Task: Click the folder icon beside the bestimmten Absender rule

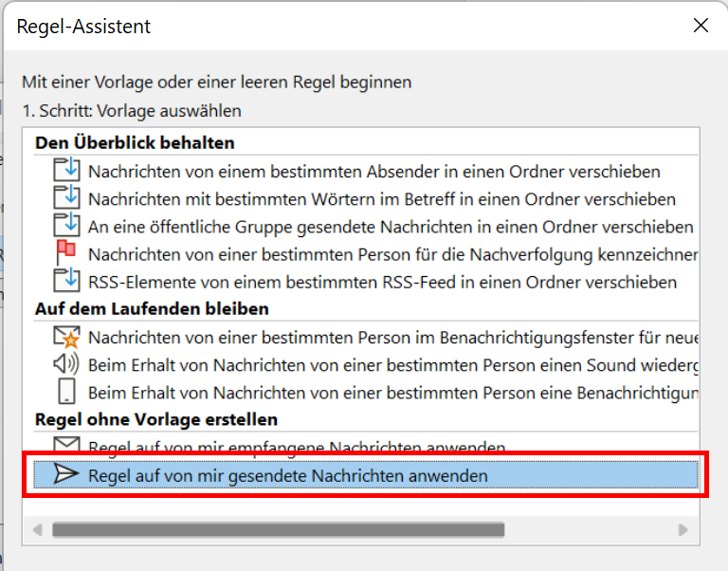Action: point(68,171)
